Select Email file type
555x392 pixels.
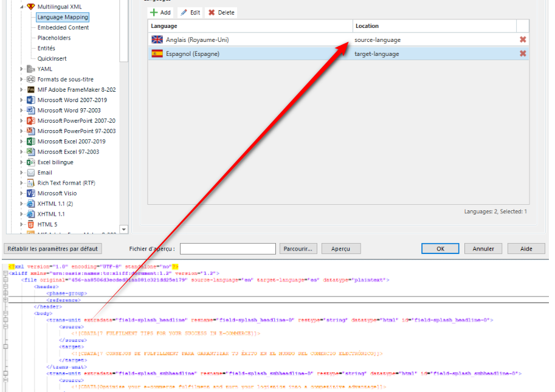click(x=44, y=172)
